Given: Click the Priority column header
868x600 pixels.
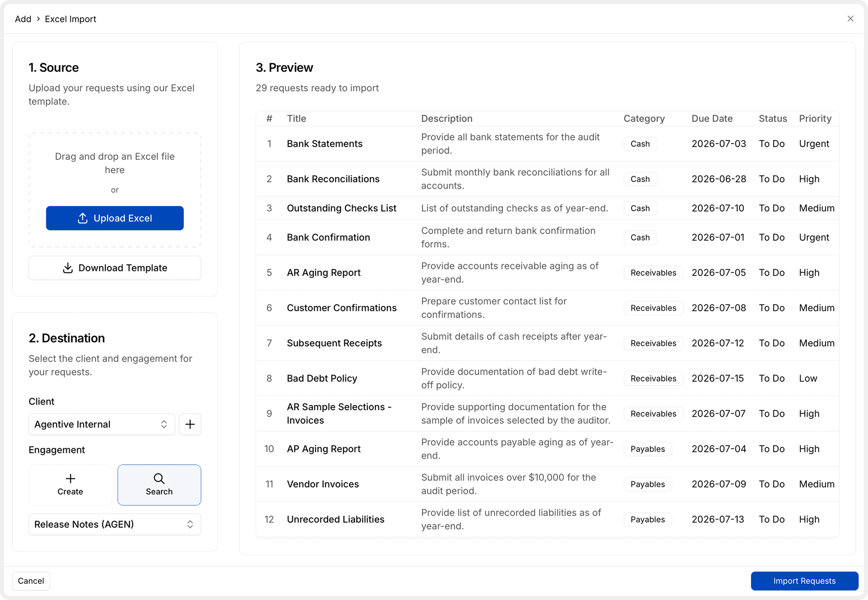Looking at the screenshot, I should [815, 119].
